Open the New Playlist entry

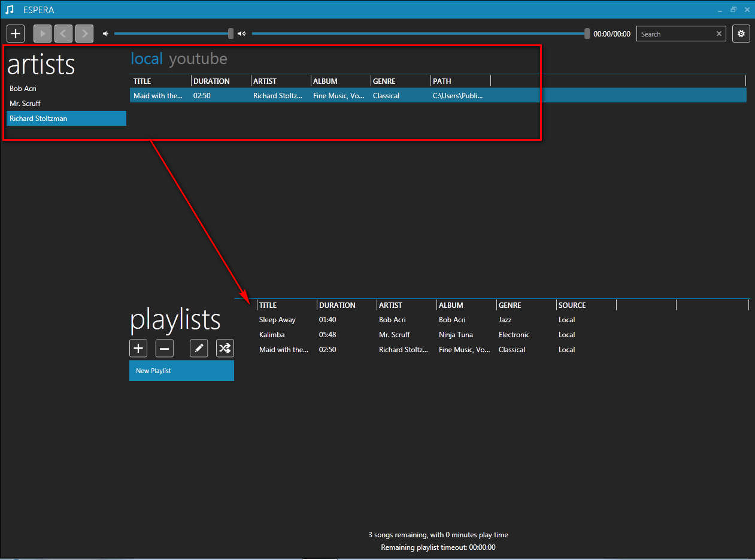click(181, 371)
